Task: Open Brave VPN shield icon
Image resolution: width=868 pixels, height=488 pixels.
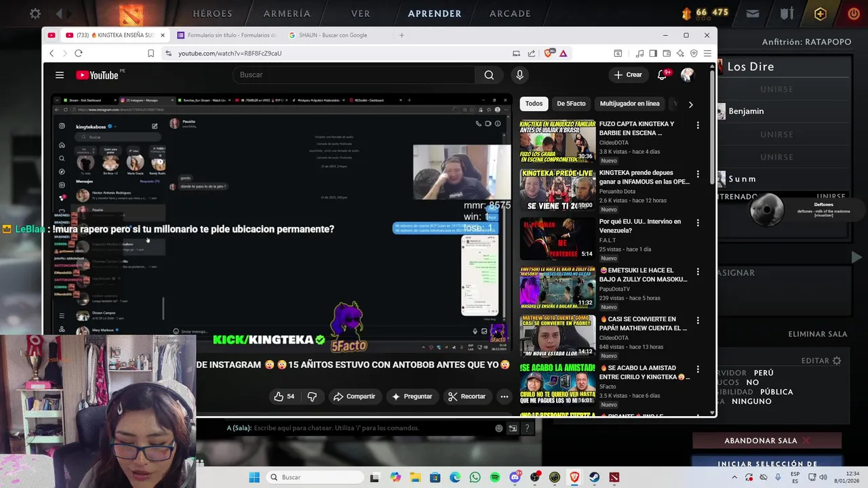Action: coord(694,53)
